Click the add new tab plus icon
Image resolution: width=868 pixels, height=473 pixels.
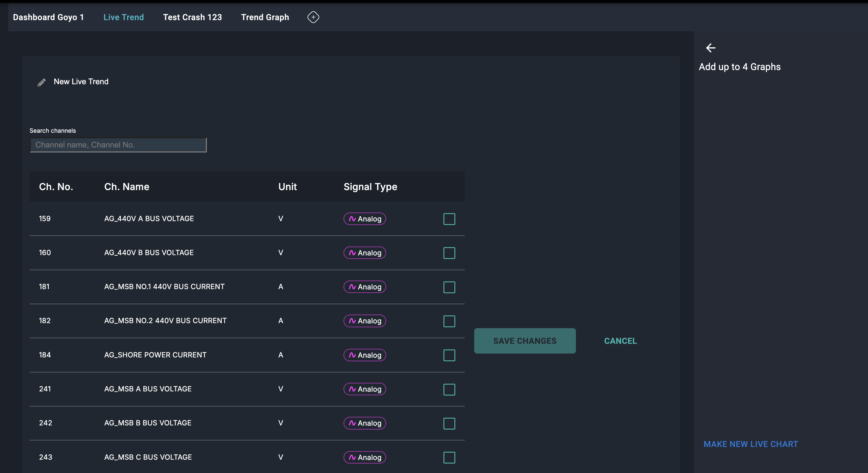point(313,17)
